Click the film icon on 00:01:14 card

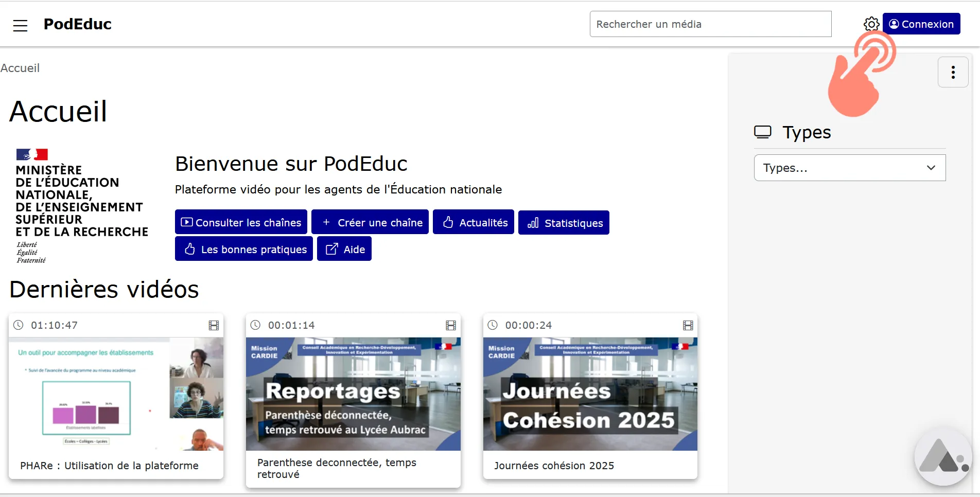click(x=451, y=325)
